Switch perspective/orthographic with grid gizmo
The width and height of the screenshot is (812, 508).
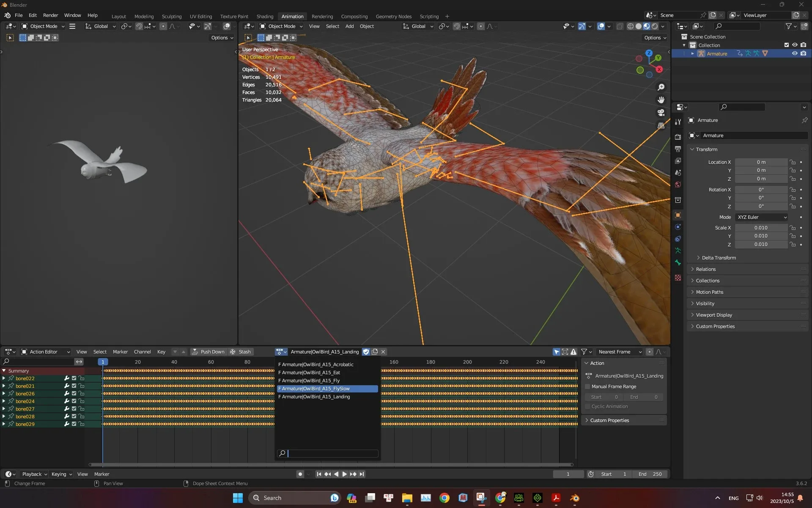point(661,125)
